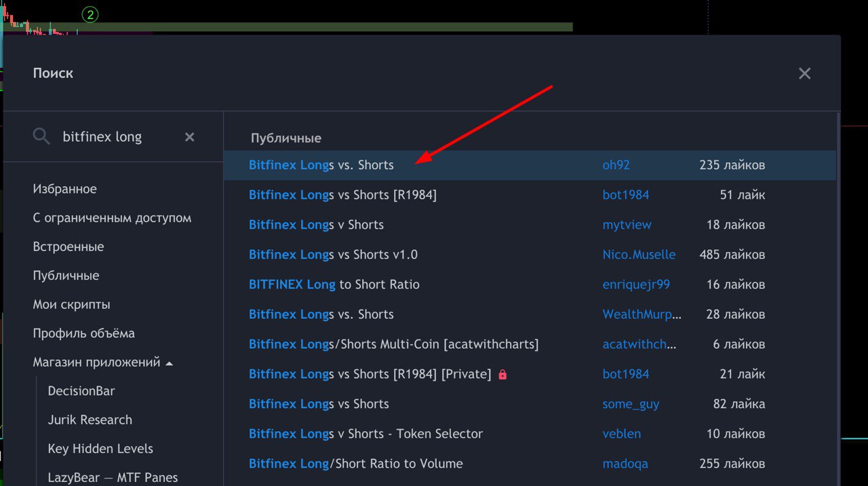Click the 235 лайков count
Viewport: 868px width, 486px height.
pos(732,165)
